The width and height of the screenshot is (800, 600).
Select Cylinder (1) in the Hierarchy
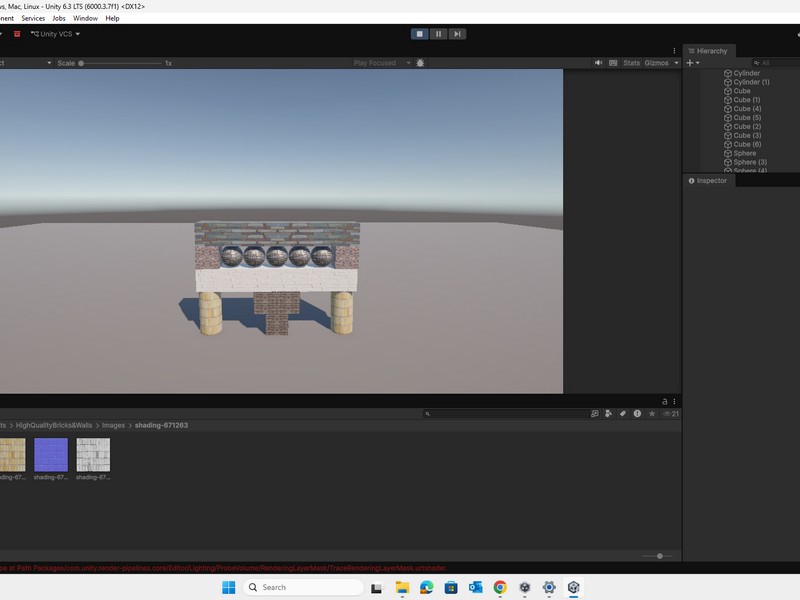[751, 82]
